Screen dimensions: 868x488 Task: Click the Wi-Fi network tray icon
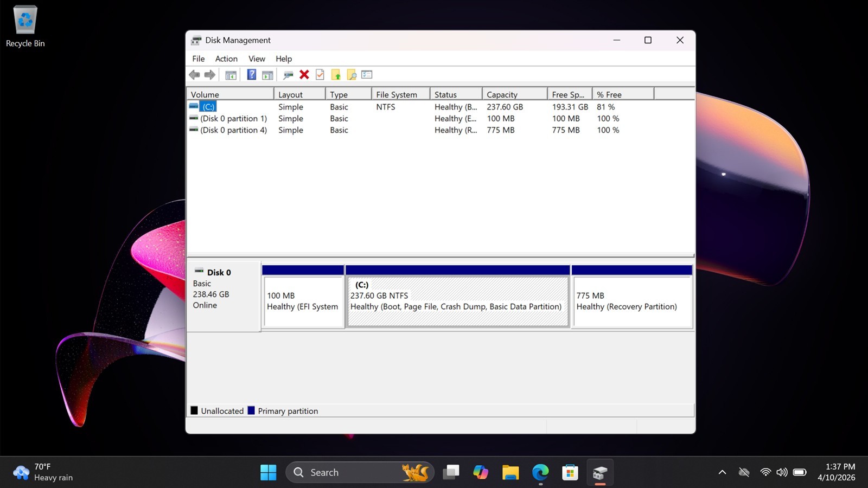coord(765,472)
